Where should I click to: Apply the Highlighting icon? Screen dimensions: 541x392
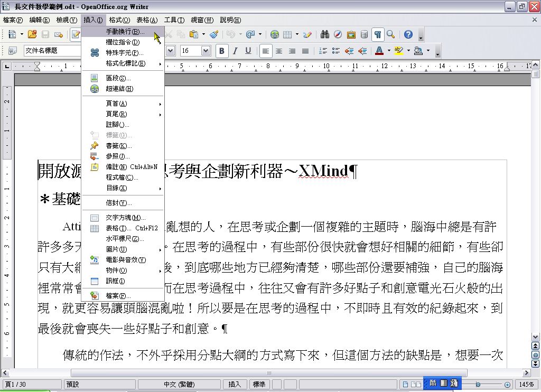click(399, 51)
